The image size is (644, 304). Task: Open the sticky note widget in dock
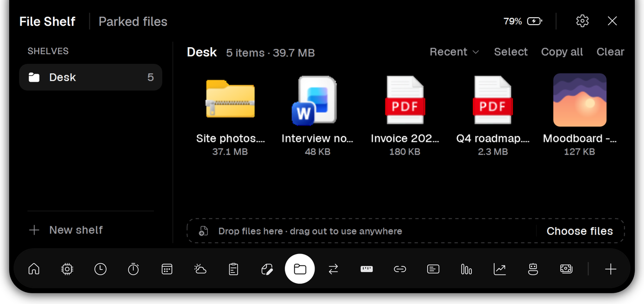point(267,269)
